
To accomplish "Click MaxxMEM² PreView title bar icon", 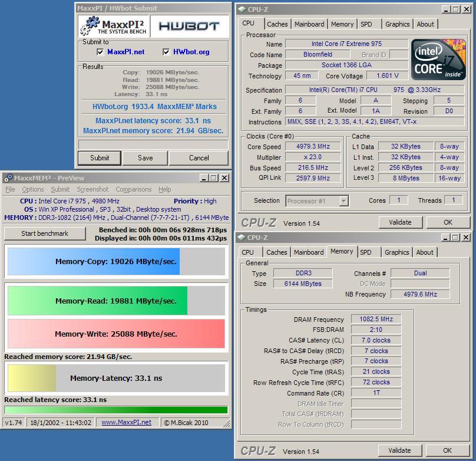I will coord(8,177).
